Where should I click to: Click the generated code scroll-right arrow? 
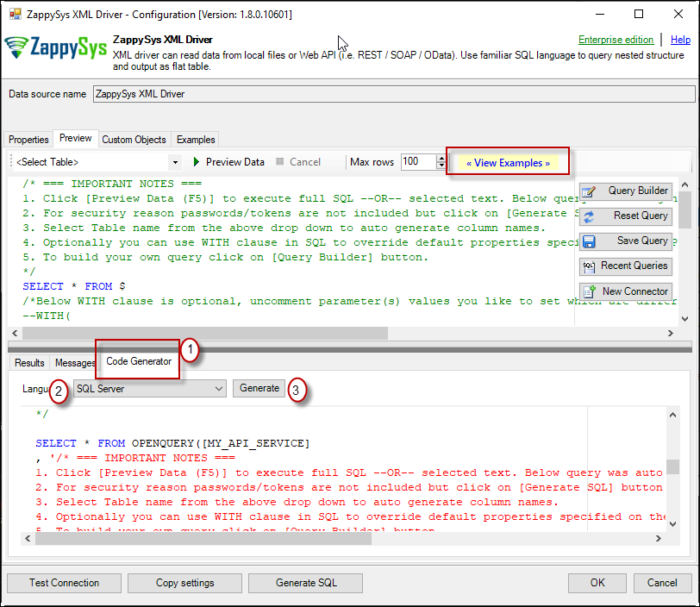[x=659, y=539]
